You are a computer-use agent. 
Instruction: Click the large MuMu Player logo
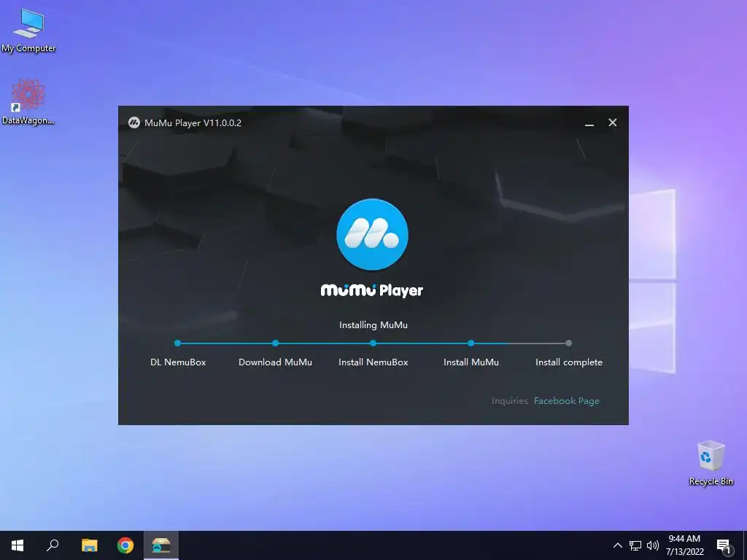(372, 234)
